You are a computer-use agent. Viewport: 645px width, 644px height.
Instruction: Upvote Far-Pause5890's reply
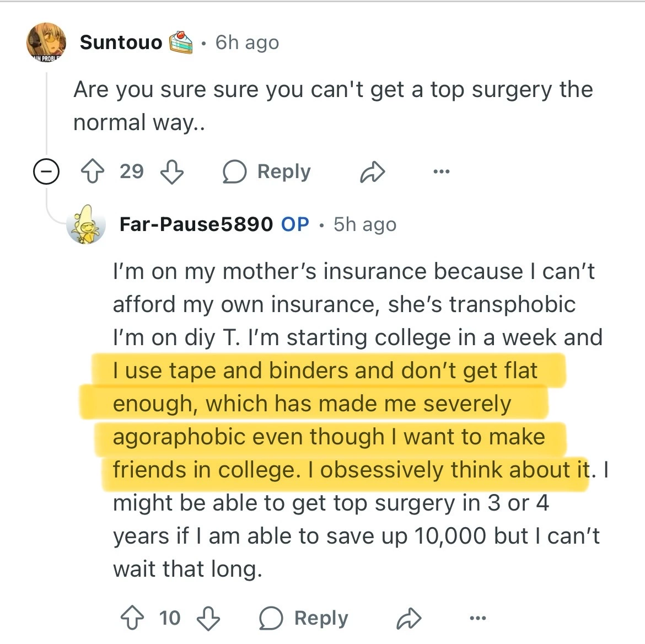tap(132, 619)
